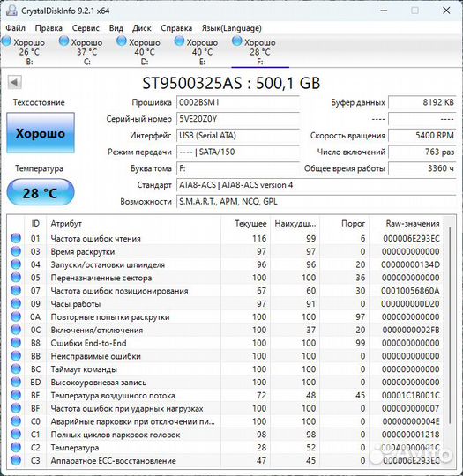The height and width of the screenshot is (476, 463).
Task: Click the Прошивка field 0002BSM1
Action: click(238, 102)
